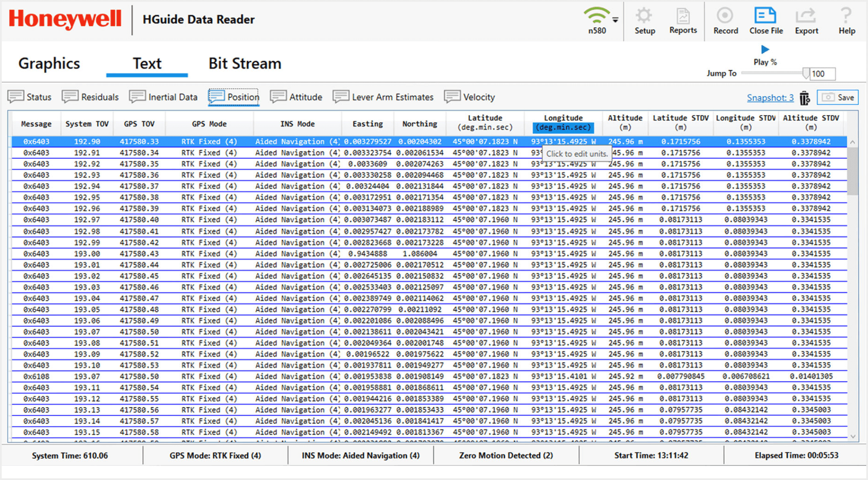Image resolution: width=868 pixels, height=480 pixels.
Task: Click the longitude value 93°13'15.4101 W
Action: click(x=563, y=376)
